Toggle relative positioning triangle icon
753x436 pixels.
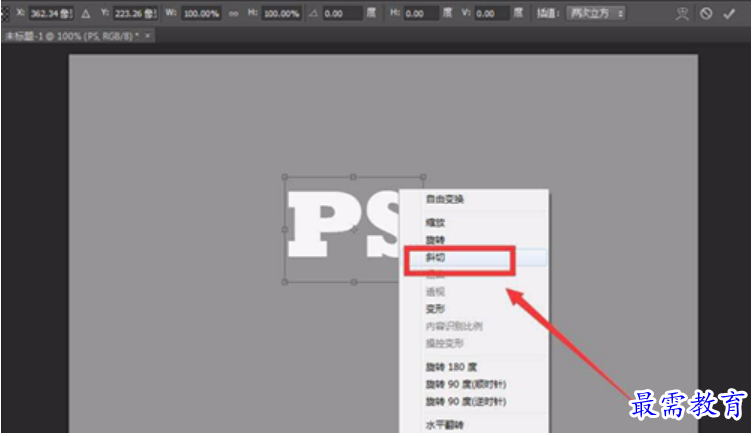coord(85,13)
